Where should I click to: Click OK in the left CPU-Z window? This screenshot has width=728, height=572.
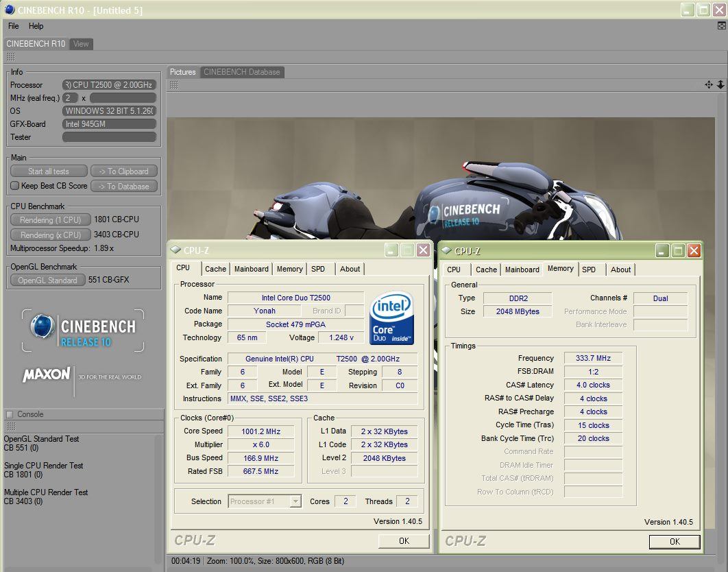[x=404, y=541]
